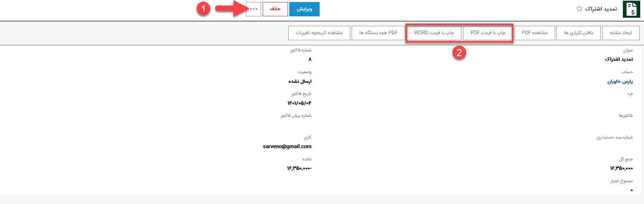Click the جمع کل total amount value
Screen dimensions: 644x204
click(x=621, y=168)
